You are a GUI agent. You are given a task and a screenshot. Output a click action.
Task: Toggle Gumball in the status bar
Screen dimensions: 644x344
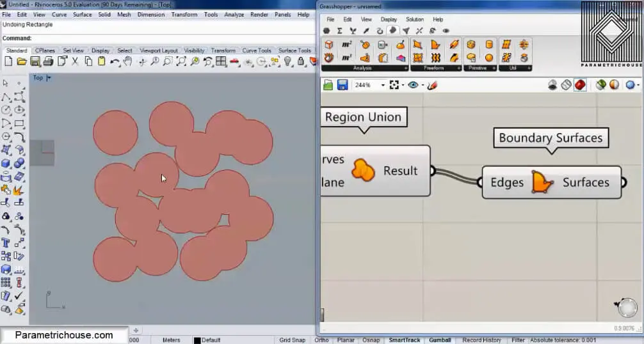pyautogui.click(x=440, y=340)
